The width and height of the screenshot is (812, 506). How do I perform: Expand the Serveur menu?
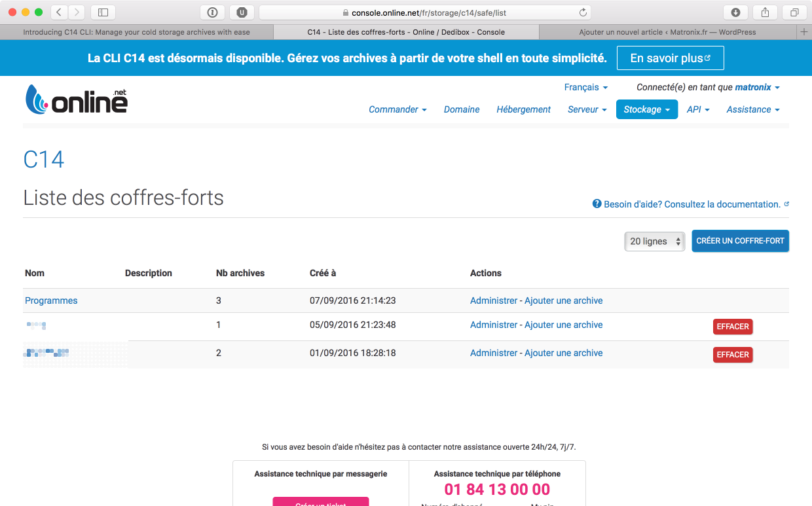[x=587, y=109]
